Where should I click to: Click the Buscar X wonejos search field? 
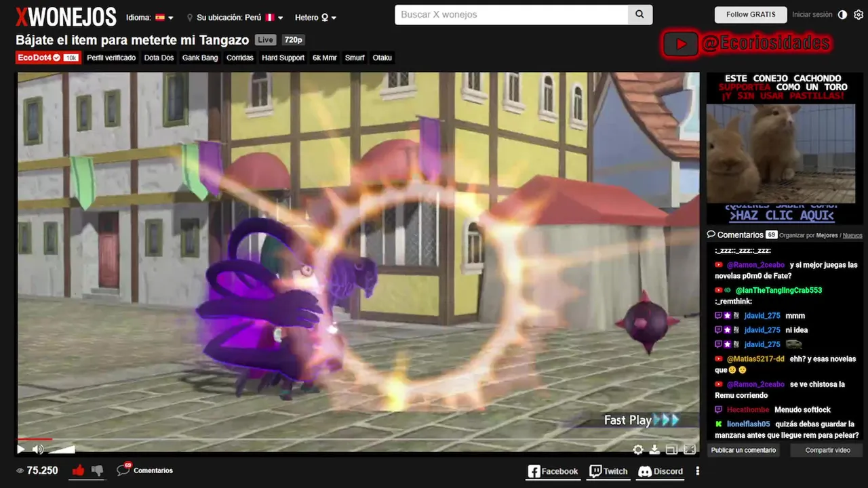click(x=511, y=14)
